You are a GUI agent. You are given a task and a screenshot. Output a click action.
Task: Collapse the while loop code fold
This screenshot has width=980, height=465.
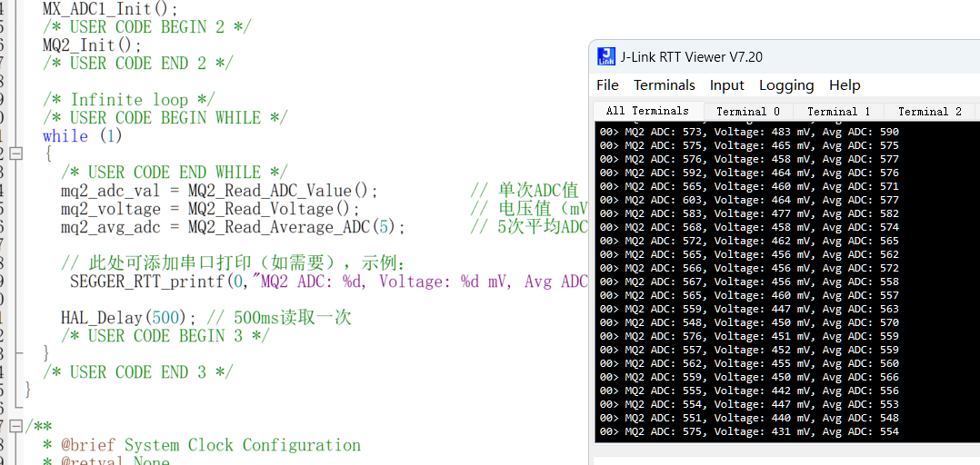pos(15,153)
